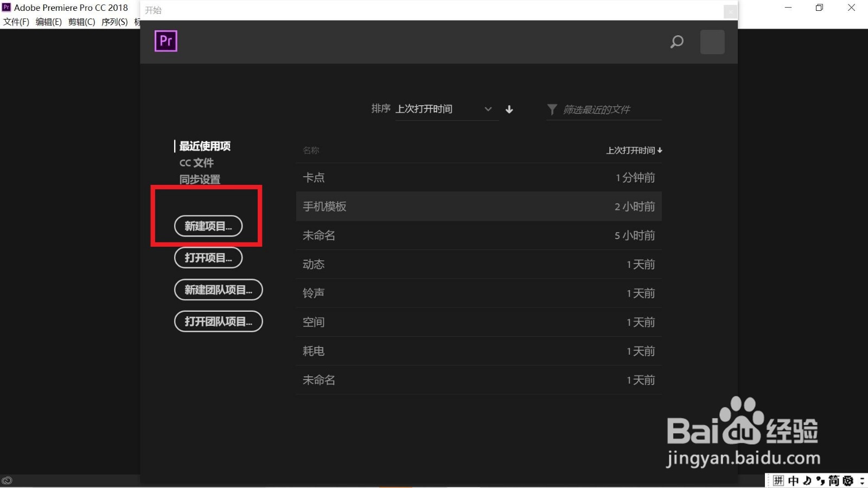Click the 新建团队项目 button
The image size is (868, 488).
point(219,290)
